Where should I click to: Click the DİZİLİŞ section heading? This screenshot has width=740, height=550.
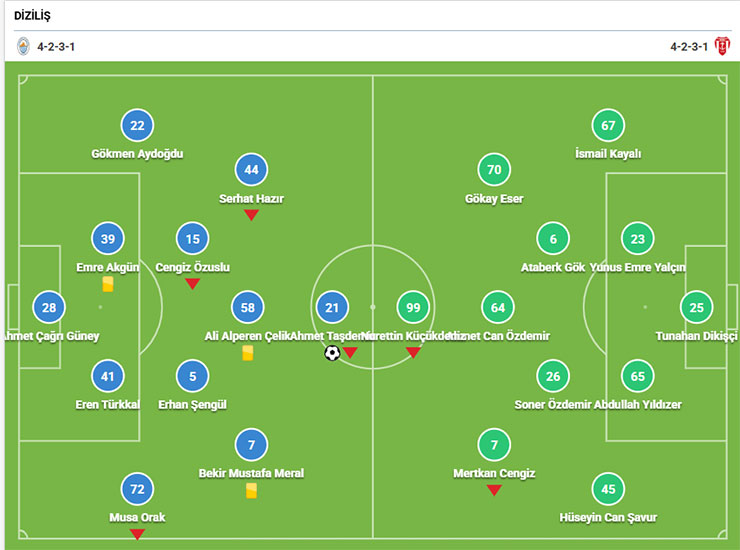34,16
